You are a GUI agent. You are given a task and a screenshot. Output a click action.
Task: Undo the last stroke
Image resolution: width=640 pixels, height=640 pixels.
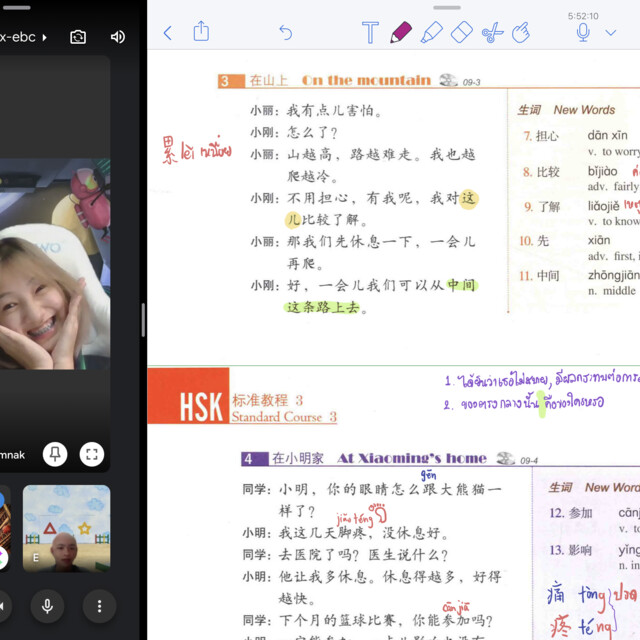[286, 32]
